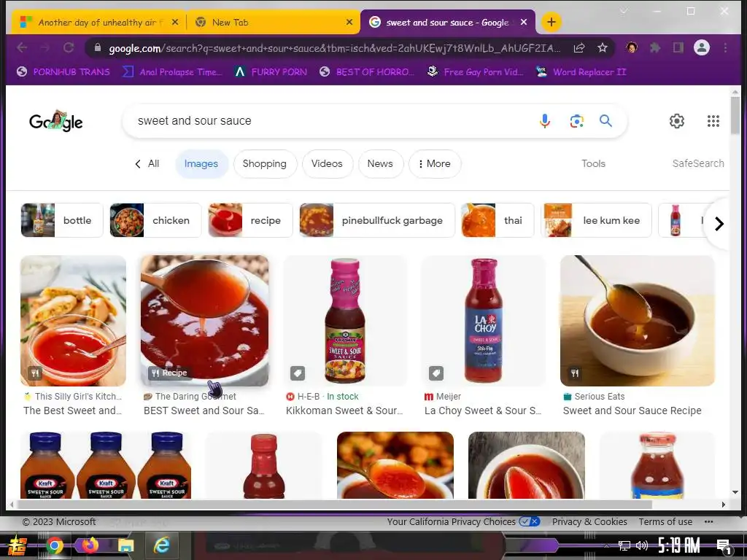Viewport: 747px width, 560px height.
Task: Click the Start button on taskbar
Action: 18,545
